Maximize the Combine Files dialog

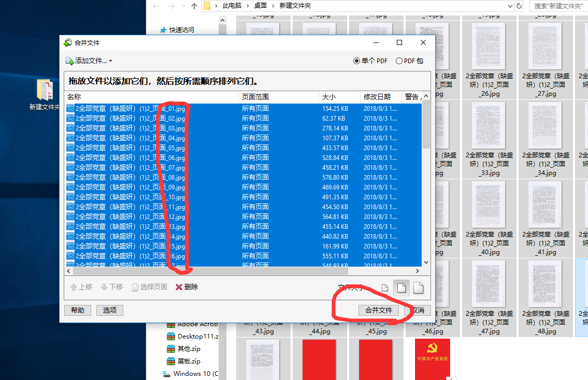coord(399,43)
